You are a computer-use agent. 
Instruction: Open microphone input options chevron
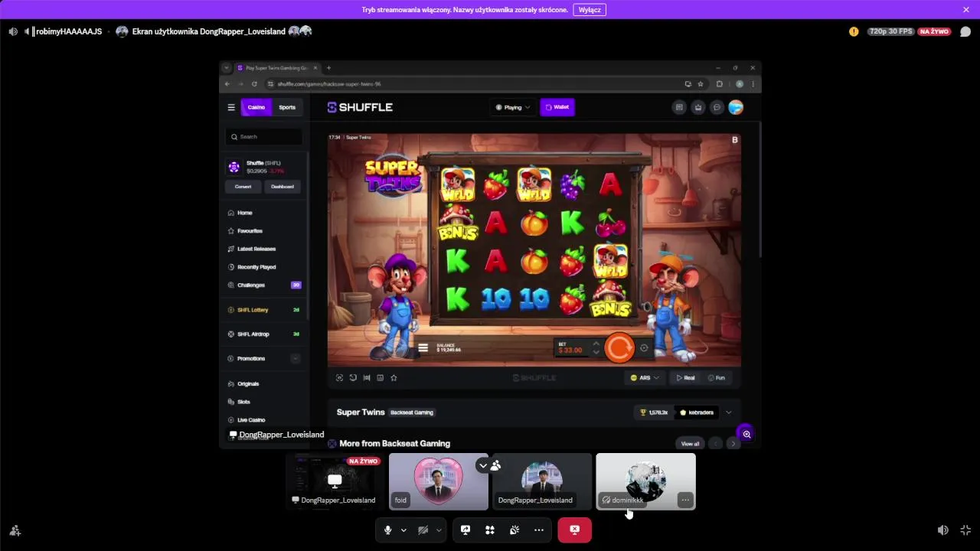(x=403, y=530)
